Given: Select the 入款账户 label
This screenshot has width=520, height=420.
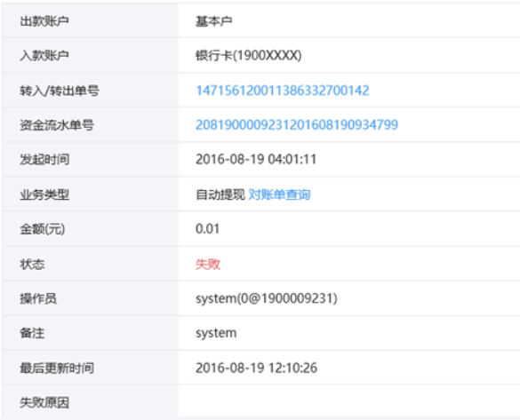Looking at the screenshot, I should pyautogui.click(x=44, y=55).
